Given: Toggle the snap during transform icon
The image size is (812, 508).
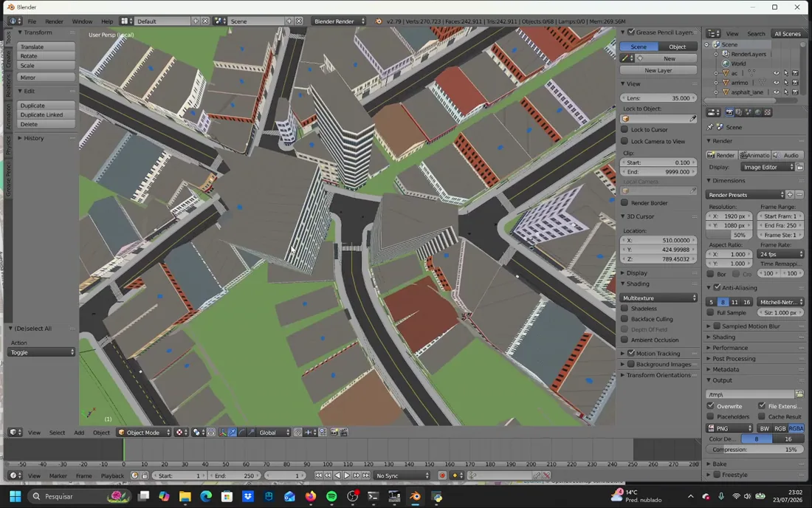Looking at the screenshot, I should [x=297, y=433].
